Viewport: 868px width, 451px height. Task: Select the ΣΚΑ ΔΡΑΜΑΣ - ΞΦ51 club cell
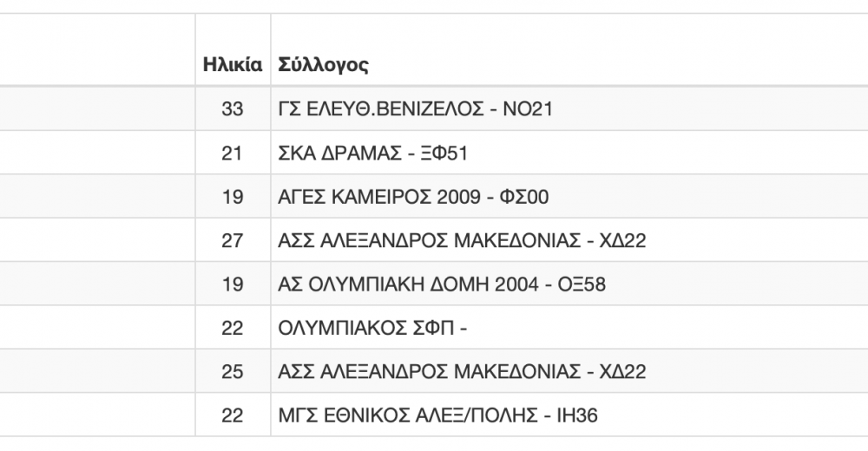point(569,153)
